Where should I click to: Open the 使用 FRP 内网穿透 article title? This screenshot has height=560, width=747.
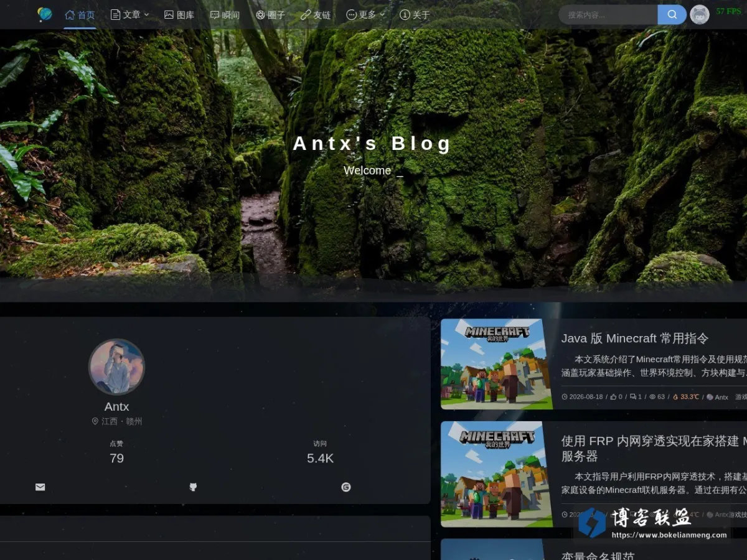point(654,449)
